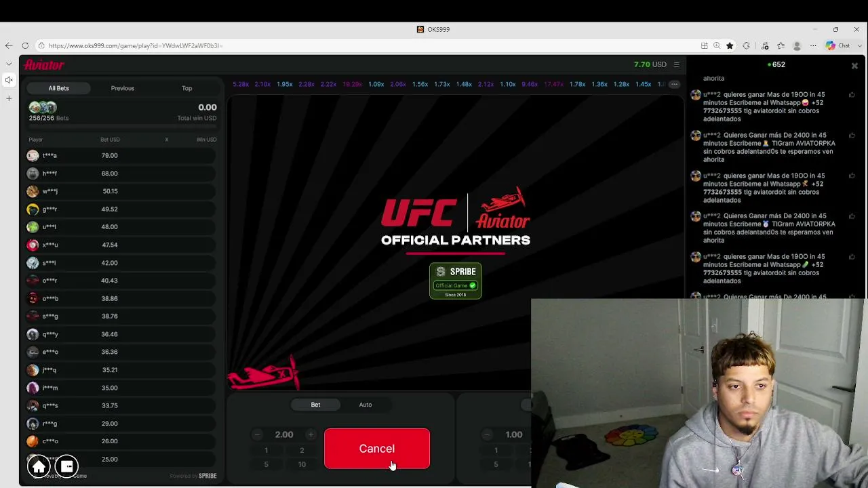Click the Spribe Official Game badge
The height and width of the screenshot is (488, 868).
tap(456, 281)
